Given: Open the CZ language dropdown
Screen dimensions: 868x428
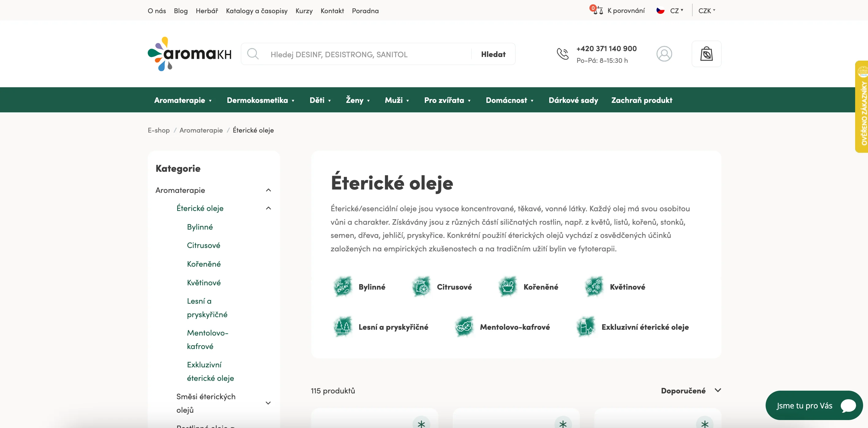Looking at the screenshot, I should (677, 10).
